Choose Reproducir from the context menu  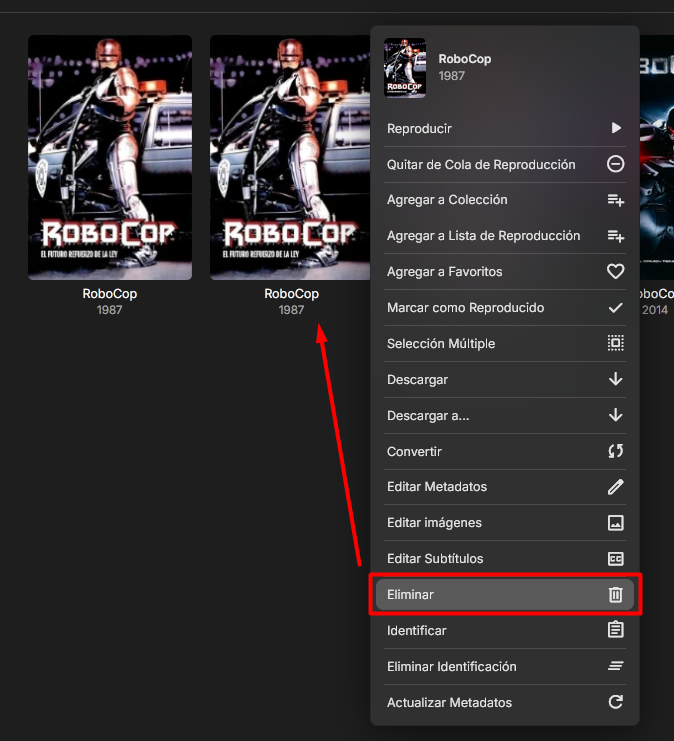pos(505,129)
